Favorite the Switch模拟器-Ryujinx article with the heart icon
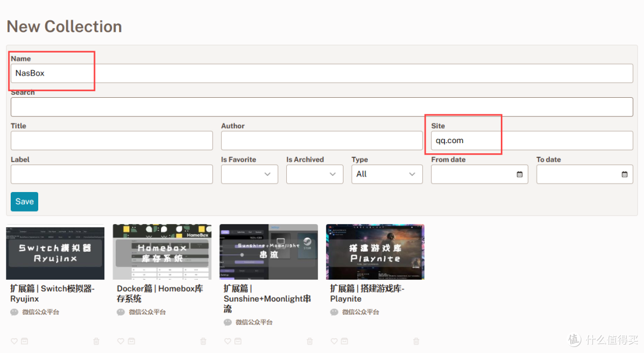 click(x=14, y=341)
